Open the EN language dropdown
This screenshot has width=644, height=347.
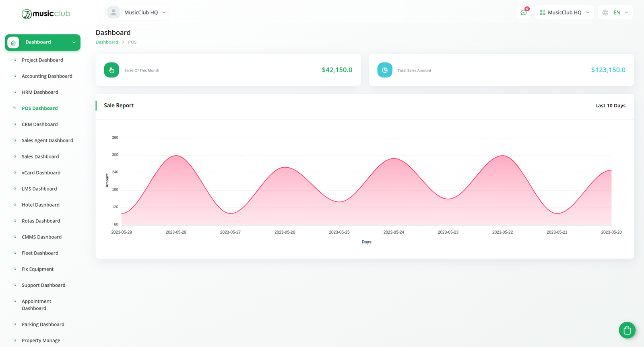615,12
